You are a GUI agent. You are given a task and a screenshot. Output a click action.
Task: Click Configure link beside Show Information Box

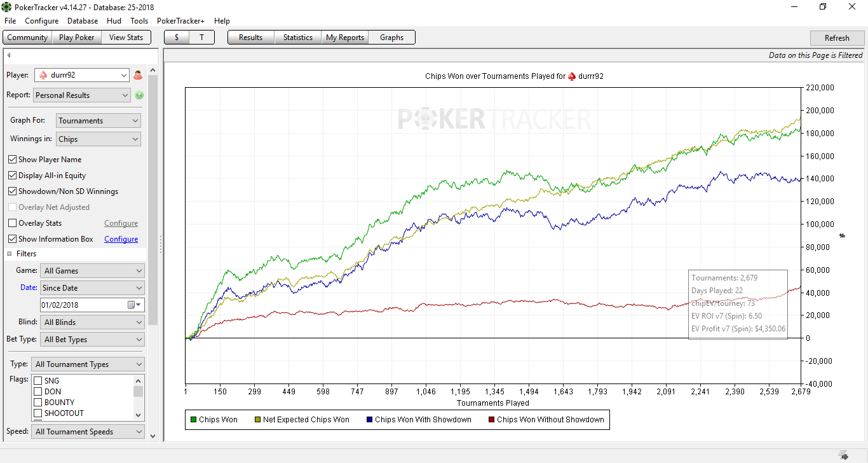pos(121,239)
